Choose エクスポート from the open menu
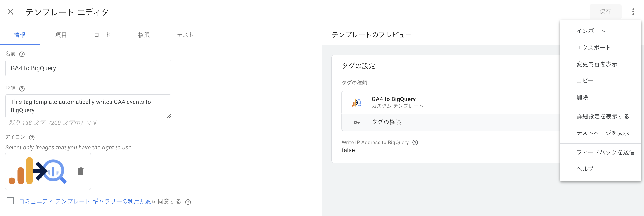This screenshot has width=644, height=216. tap(593, 47)
